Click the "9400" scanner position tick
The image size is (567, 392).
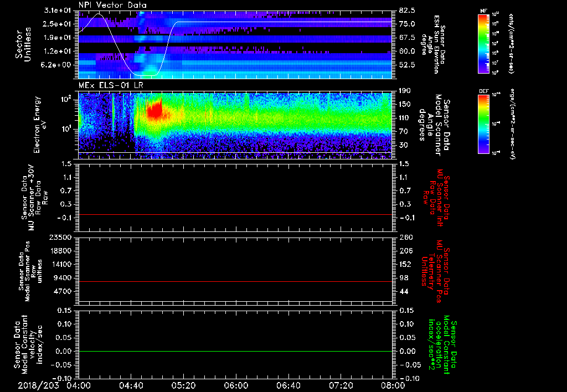point(63,278)
